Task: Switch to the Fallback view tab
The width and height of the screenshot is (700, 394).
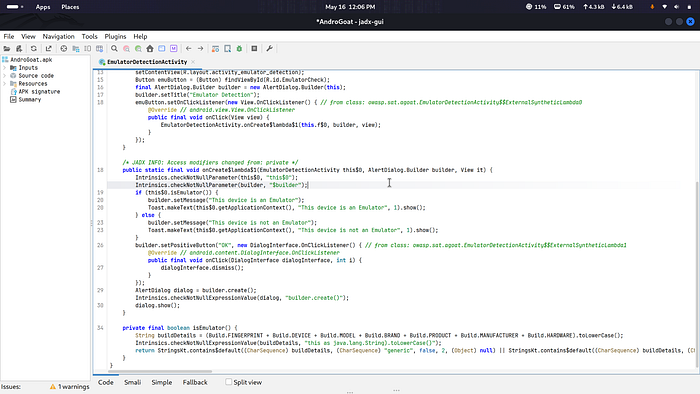Action: click(195, 382)
